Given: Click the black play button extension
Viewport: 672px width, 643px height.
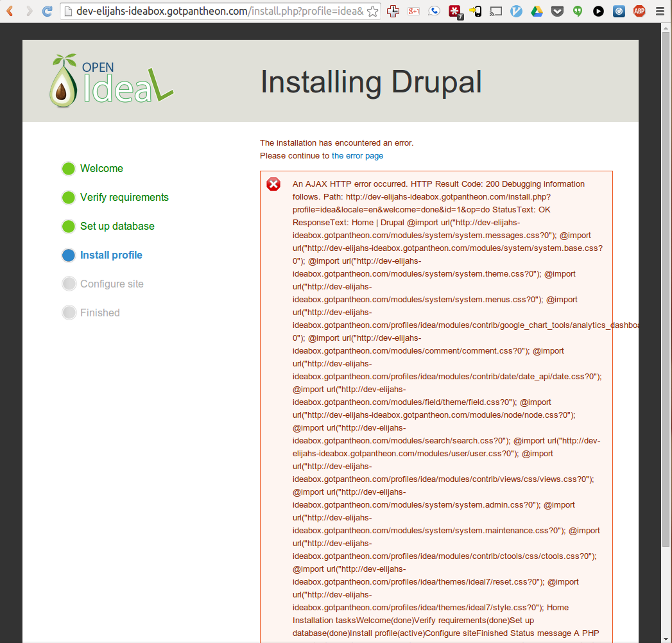Looking at the screenshot, I should coord(598,11).
